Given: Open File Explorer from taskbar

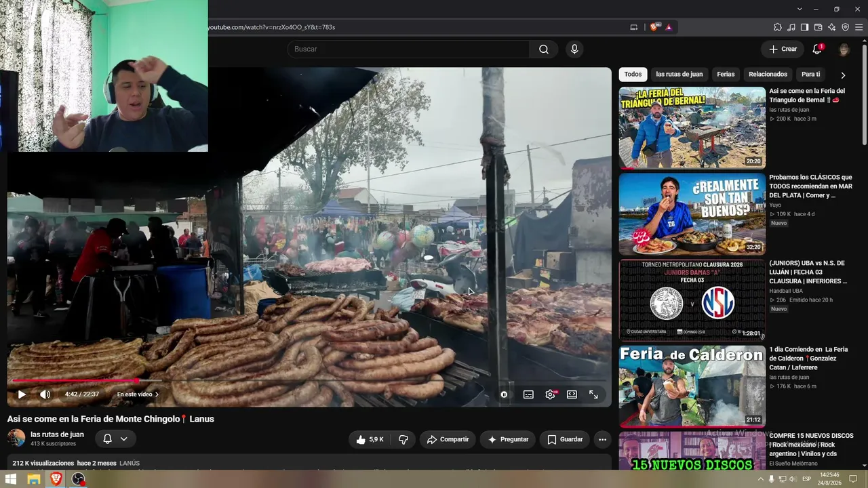Looking at the screenshot, I should (33, 479).
